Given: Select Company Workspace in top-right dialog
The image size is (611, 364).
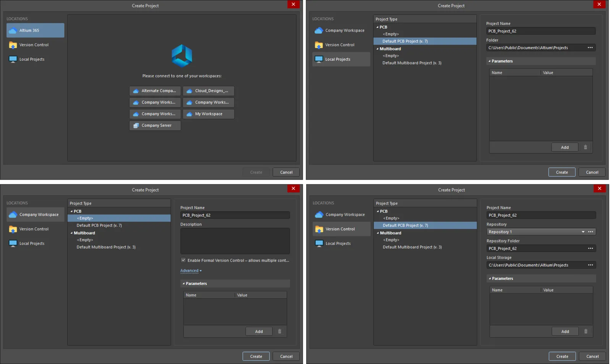Looking at the screenshot, I should 341,30.
